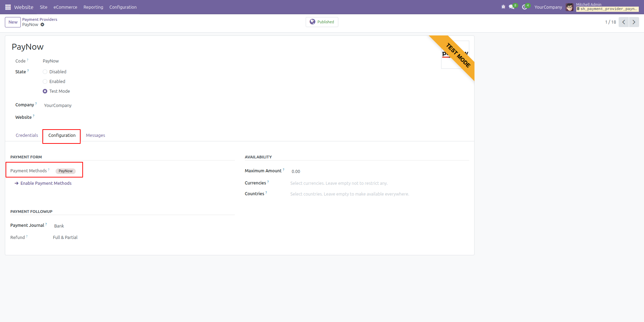Click the help mark beside Maximum Amount
Viewport: 644px width, 322px height.
click(283, 170)
